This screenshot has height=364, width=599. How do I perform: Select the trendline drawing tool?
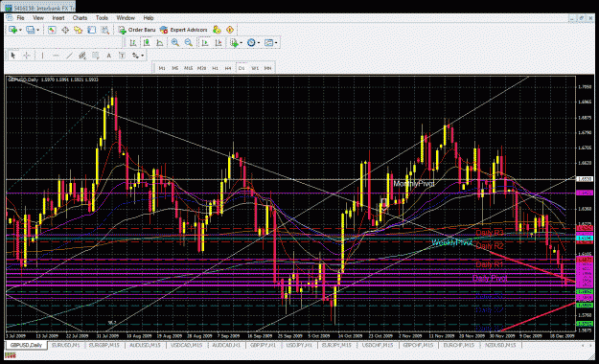tap(69, 56)
